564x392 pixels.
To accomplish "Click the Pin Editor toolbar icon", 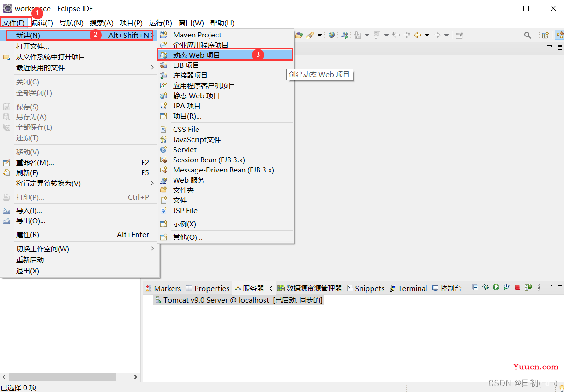I will (x=459, y=36).
